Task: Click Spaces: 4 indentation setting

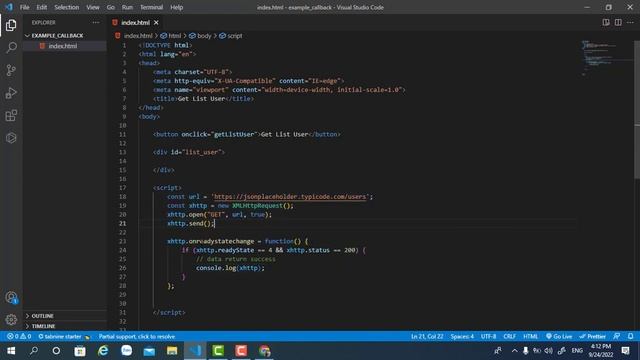Action: (x=462, y=336)
